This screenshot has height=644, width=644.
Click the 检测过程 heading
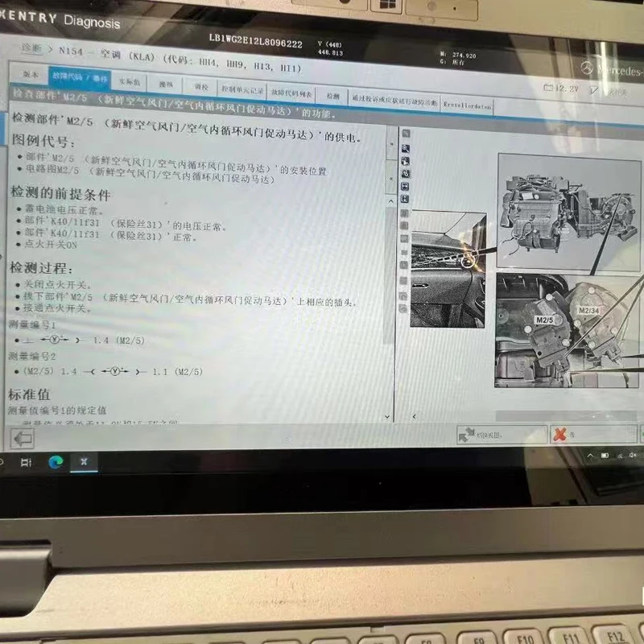(41, 268)
